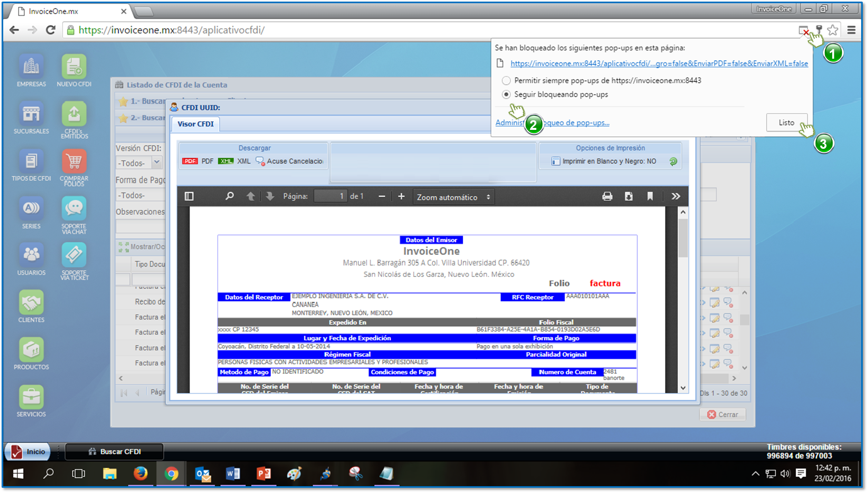Click the blocked pop-up icon in address bar
The height and width of the screenshot is (493, 868).
[x=803, y=30]
